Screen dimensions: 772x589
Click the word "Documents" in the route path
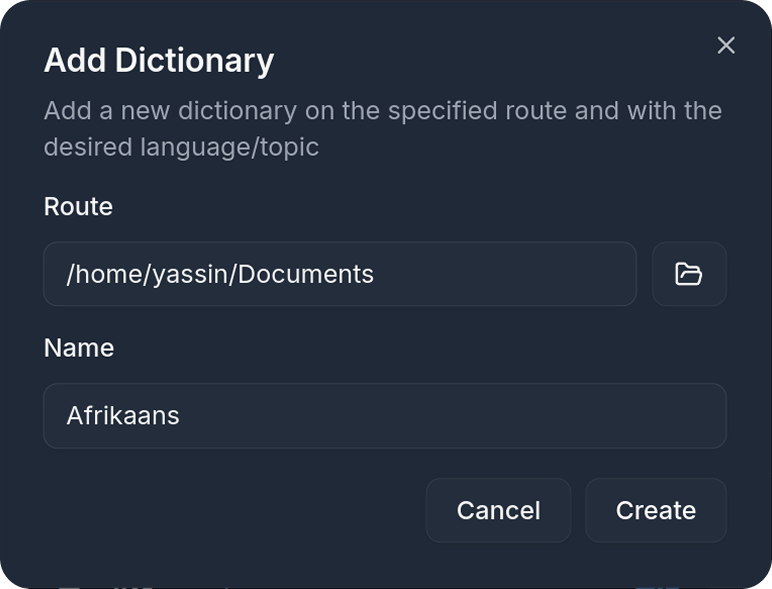[x=304, y=274]
